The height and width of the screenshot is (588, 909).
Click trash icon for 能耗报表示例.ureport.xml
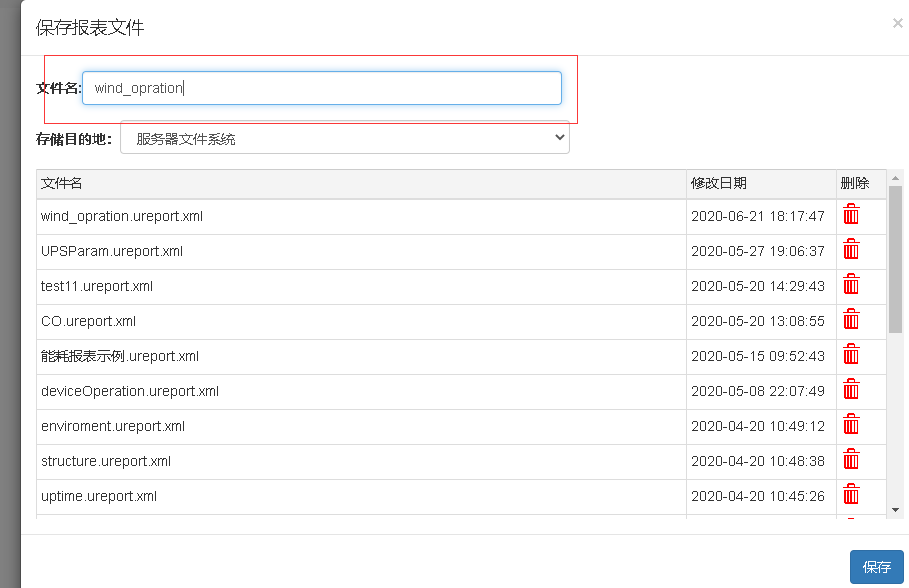pos(850,354)
